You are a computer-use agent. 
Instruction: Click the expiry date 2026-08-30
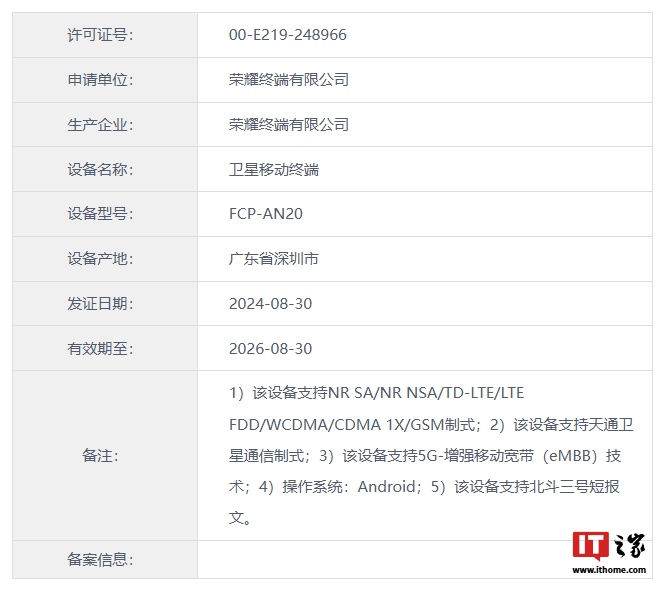pos(270,349)
